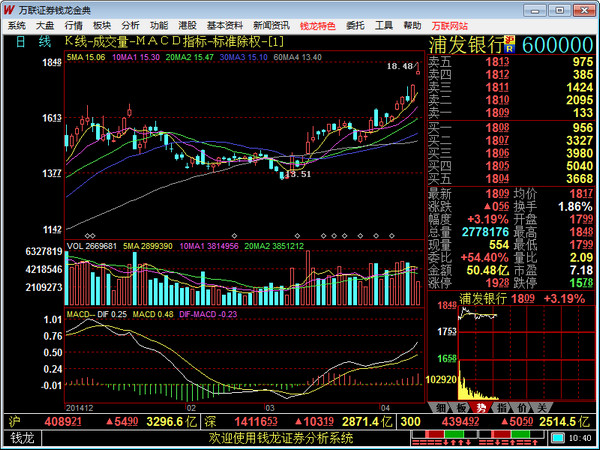Screen dimensions: 600x450
Task: Click the rightmost diamond marker on K-line chart
Action: point(391,236)
